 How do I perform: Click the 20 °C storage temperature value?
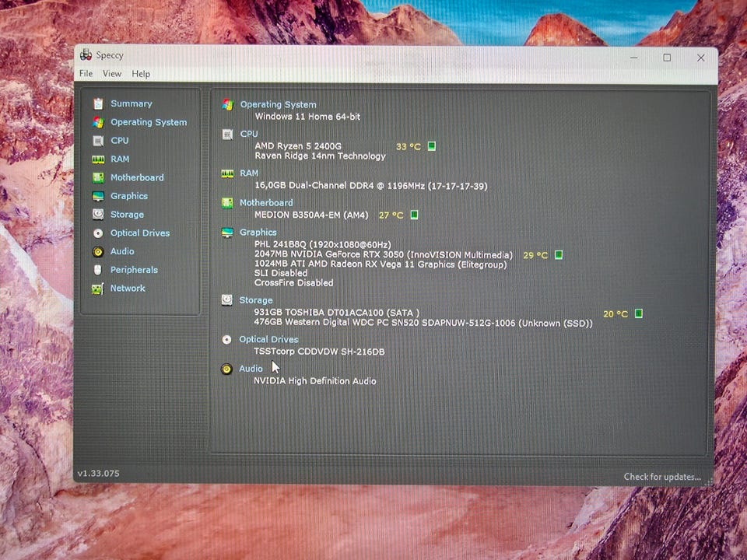point(615,313)
